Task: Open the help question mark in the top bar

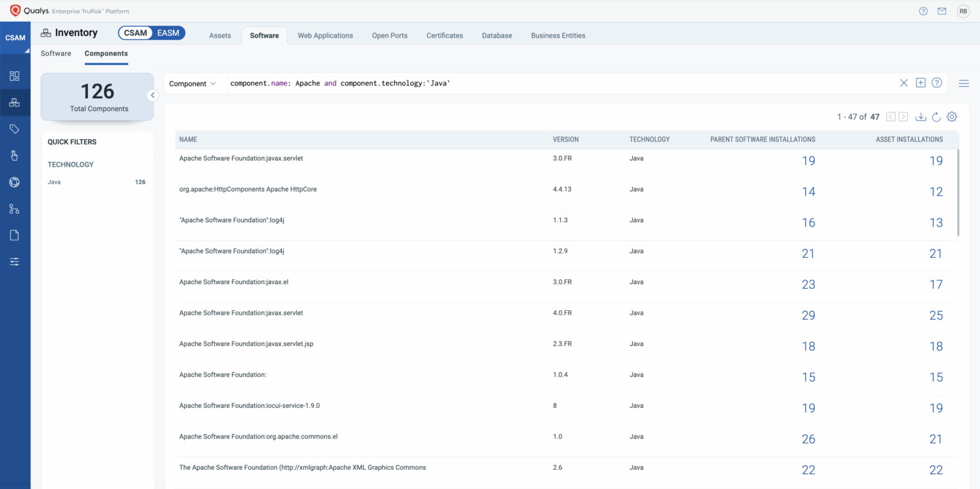Action: coord(923,11)
